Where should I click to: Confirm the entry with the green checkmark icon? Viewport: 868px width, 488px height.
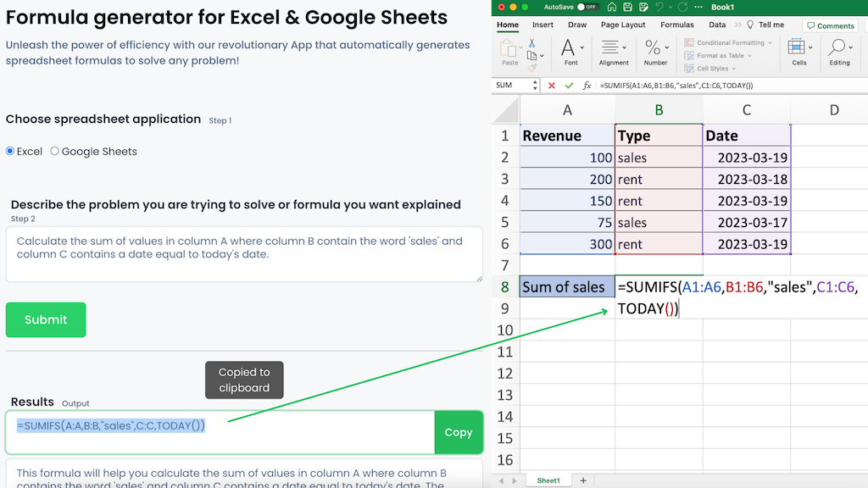(x=568, y=85)
